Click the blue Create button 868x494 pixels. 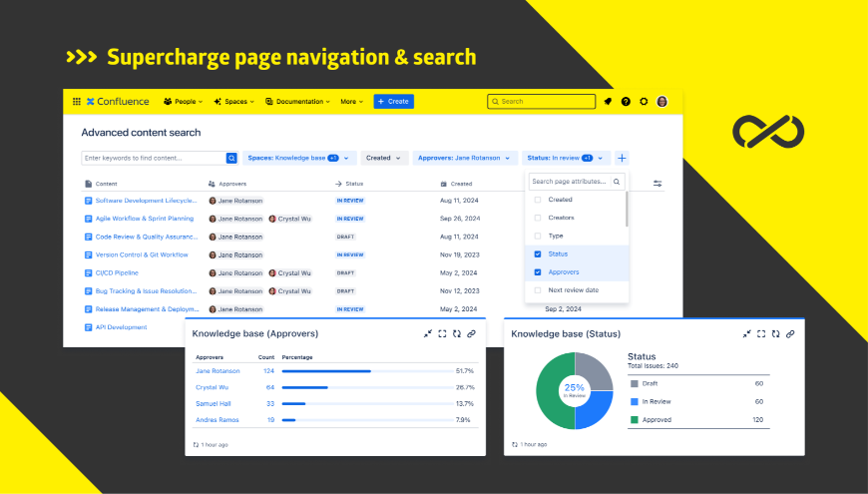[x=393, y=102]
